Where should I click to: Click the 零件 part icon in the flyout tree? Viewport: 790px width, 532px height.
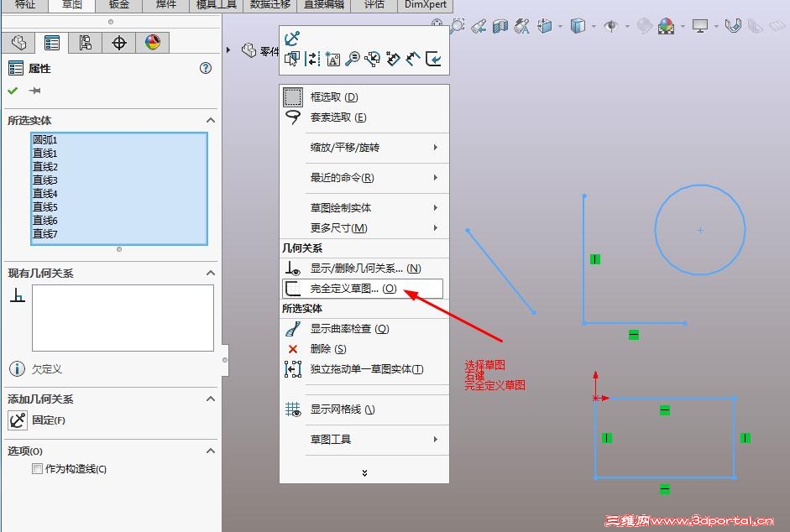249,50
